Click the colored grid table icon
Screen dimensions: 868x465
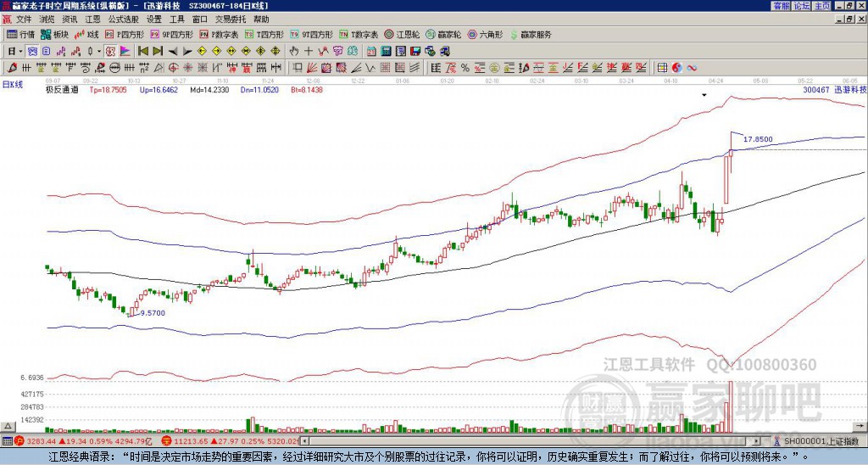662,68
